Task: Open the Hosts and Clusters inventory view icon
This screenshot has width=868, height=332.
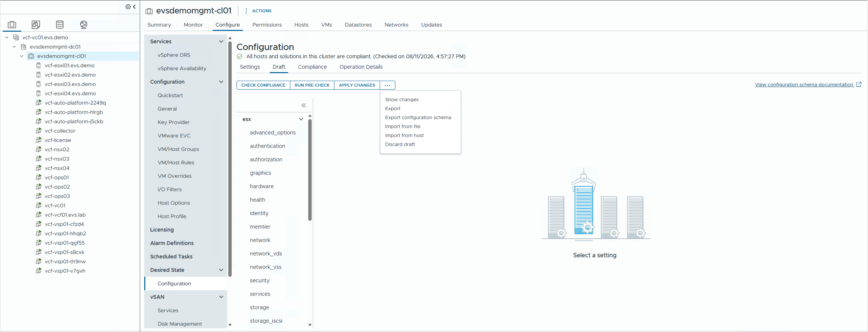Action: 12,25
